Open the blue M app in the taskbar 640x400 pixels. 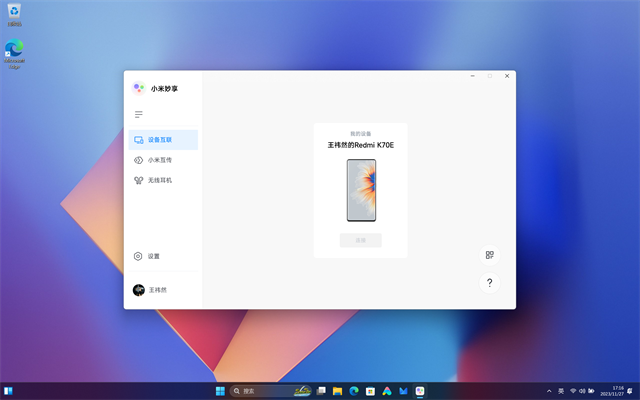tap(403, 391)
